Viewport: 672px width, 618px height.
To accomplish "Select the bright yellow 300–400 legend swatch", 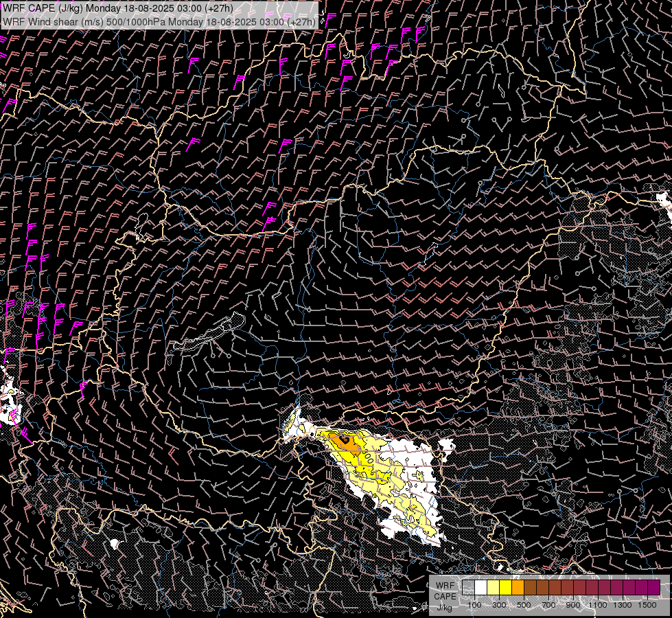I will pos(506,587).
